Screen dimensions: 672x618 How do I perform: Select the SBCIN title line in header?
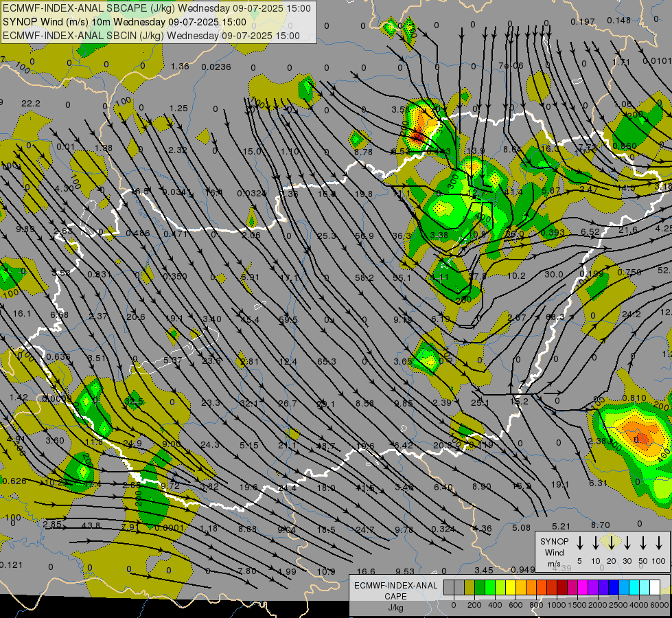coord(151,36)
